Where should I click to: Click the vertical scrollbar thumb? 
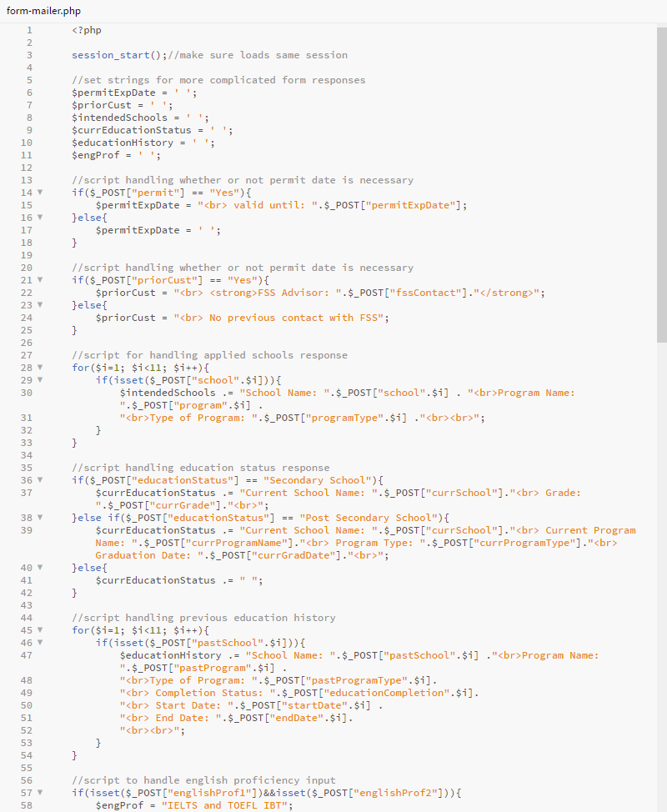click(661, 184)
